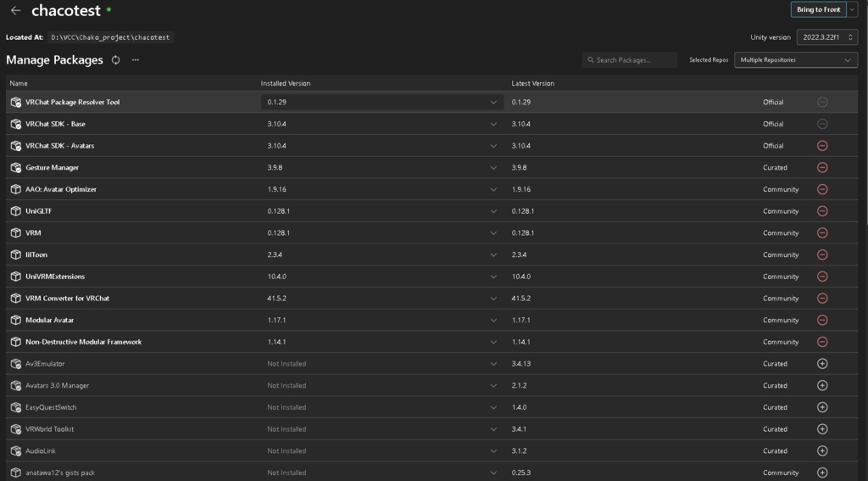This screenshot has width=868, height=481.
Task: Add the AudioLink package
Action: pos(822,450)
